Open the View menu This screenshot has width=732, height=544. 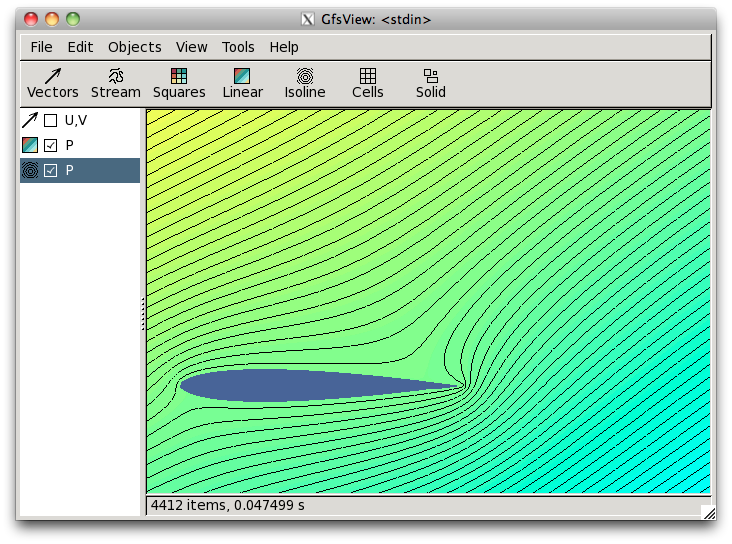click(191, 47)
